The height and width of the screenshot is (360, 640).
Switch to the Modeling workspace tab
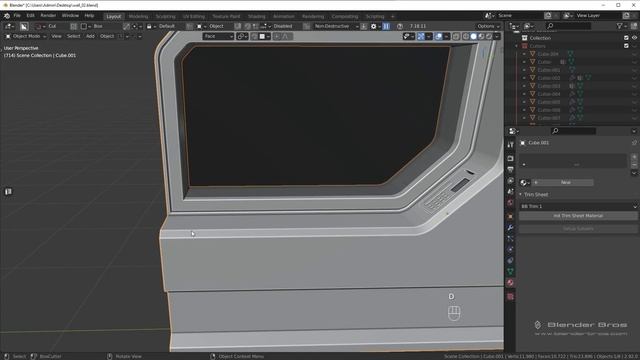pyautogui.click(x=138, y=16)
